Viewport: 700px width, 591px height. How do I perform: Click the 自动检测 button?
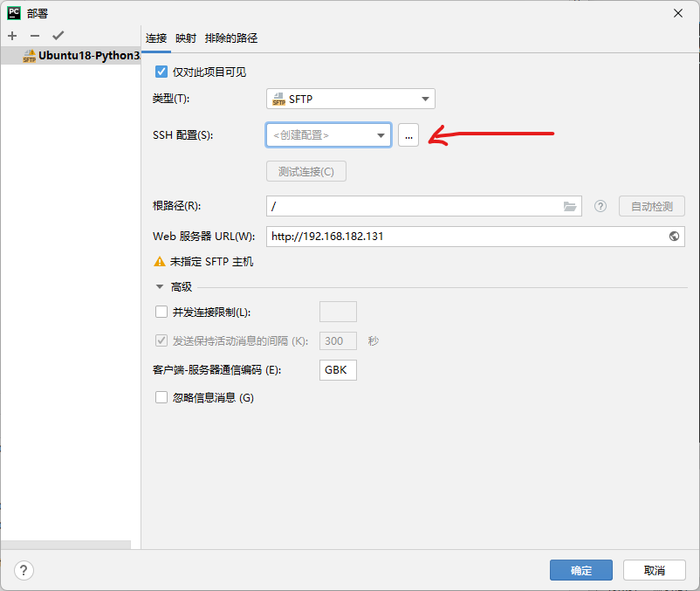coord(652,206)
